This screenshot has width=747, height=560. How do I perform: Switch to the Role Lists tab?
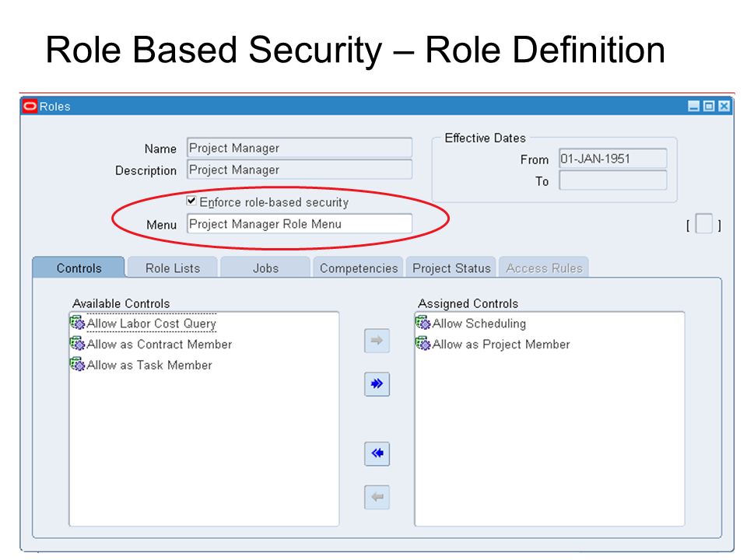tap(173, 268)
